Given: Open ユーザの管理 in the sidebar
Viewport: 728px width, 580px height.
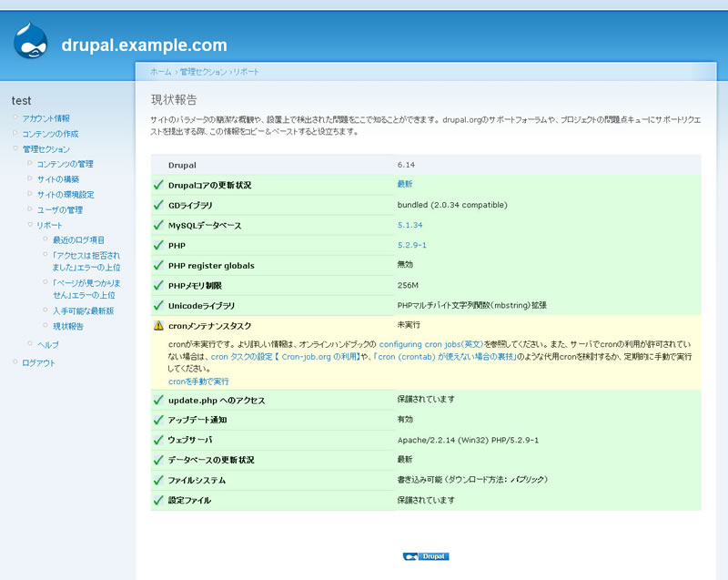Looking at the screenshot, I should [x=60, y=210].
